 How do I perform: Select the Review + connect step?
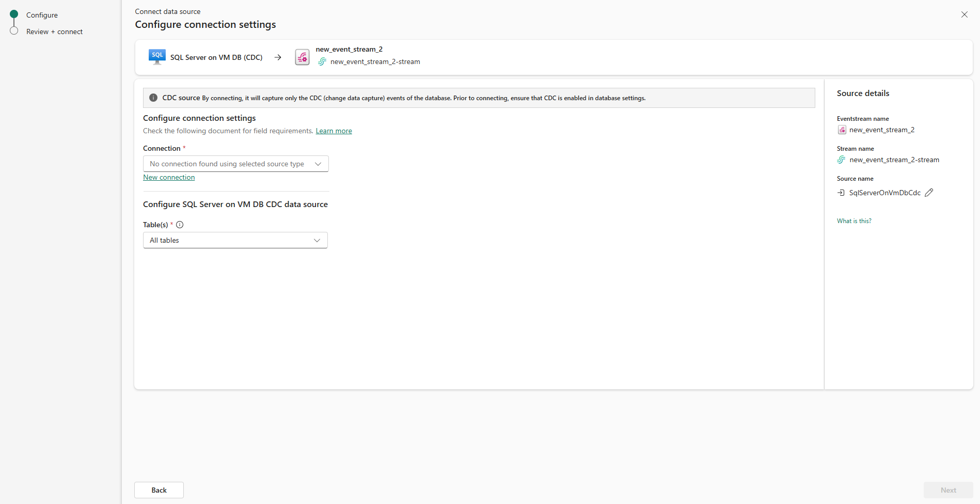54,31
